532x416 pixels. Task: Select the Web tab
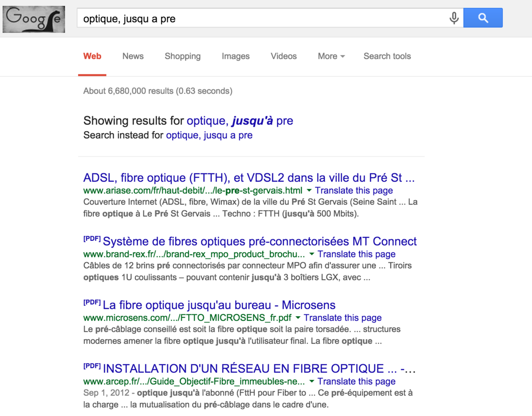pos(92,56)
